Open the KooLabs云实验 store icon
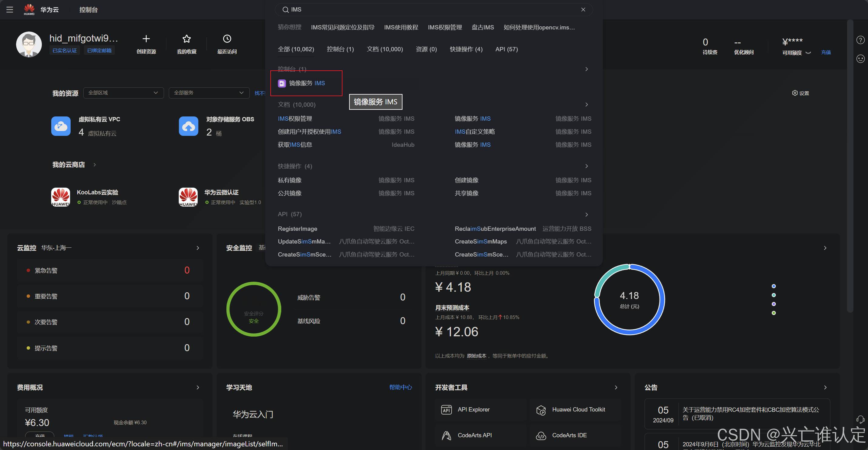This screenshot has height=450, width=868. 61,197
